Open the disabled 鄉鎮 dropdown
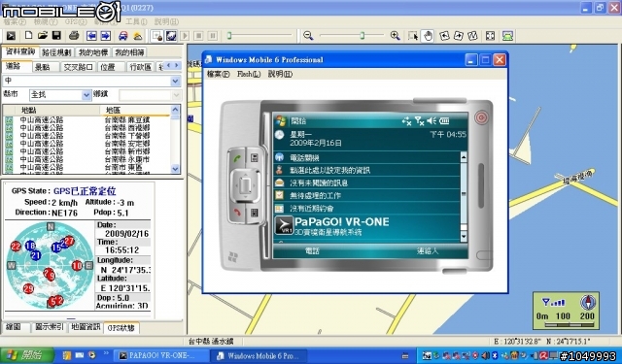The image size is (622, 364). pos(177,95)
